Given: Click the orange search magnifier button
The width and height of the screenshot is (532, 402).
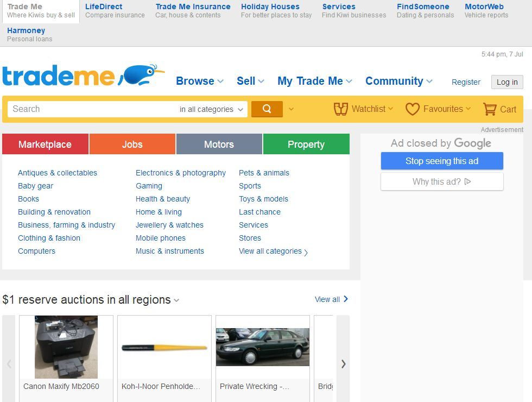Looking at the screenshot, I should 267,109.
